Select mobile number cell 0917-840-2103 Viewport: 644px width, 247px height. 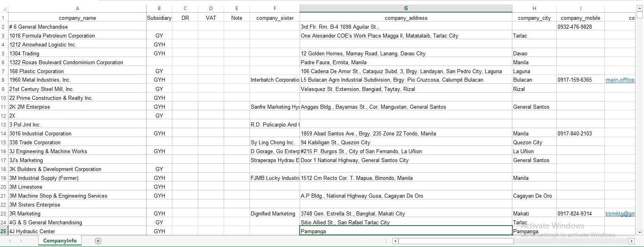click(x=581, y=133)
